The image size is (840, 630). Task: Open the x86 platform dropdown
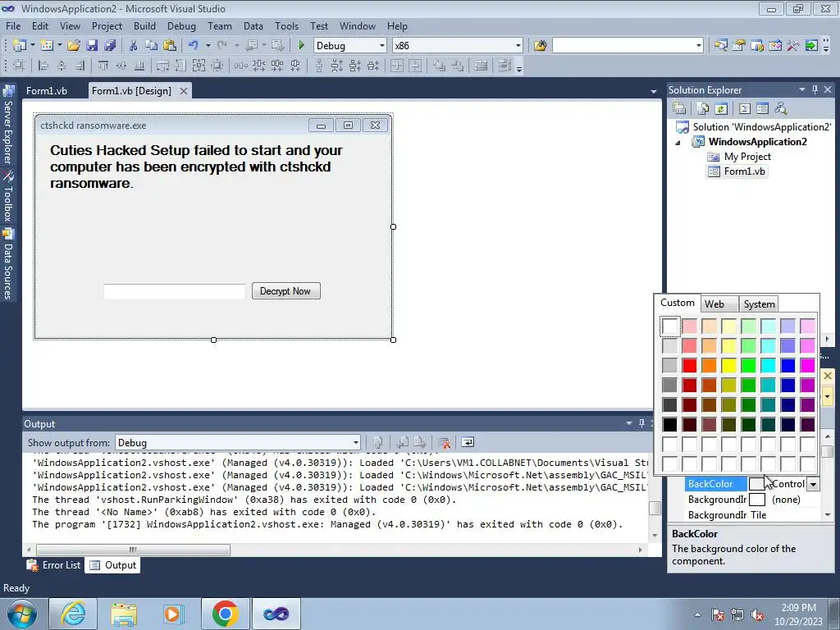coord(518,46)
